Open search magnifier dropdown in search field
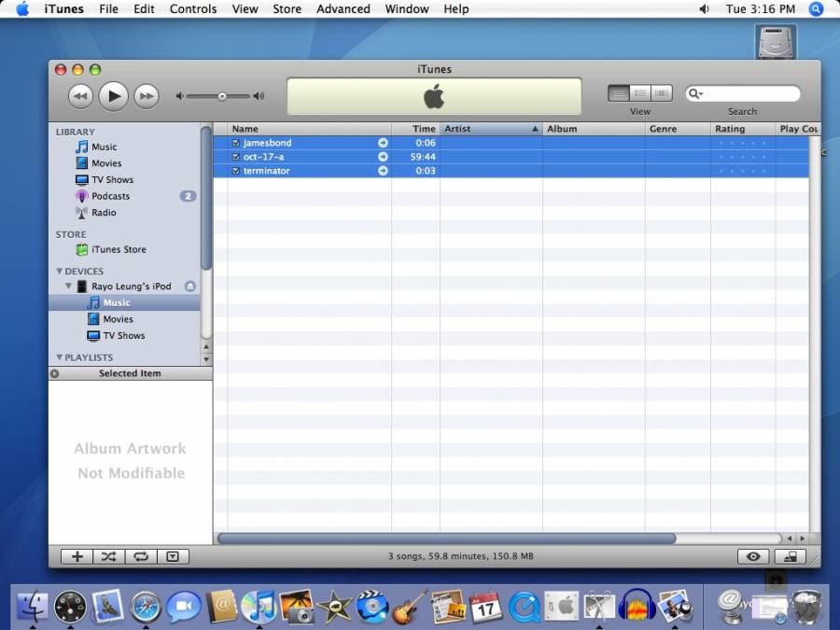Image resolution: width=840 pixels, height=630 pixels. (695, 93)
